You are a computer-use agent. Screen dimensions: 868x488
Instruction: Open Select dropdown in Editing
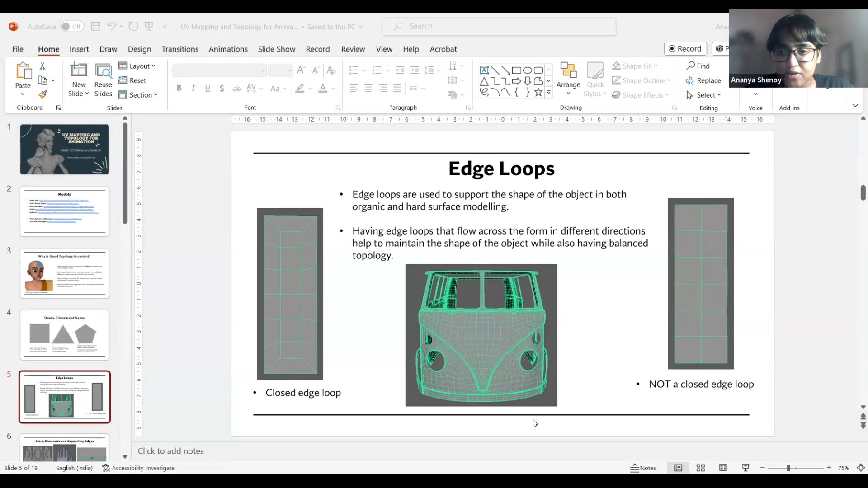click(x=703, y=95)
